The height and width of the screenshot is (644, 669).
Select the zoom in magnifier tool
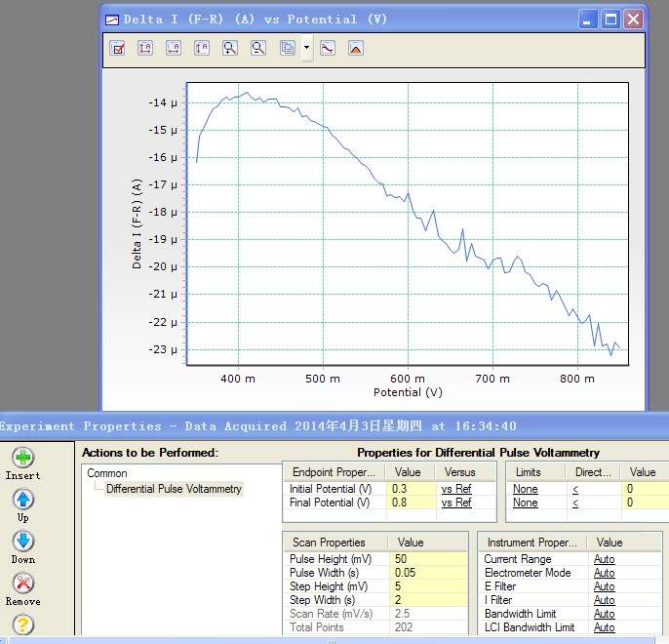(x=230, y=48)
